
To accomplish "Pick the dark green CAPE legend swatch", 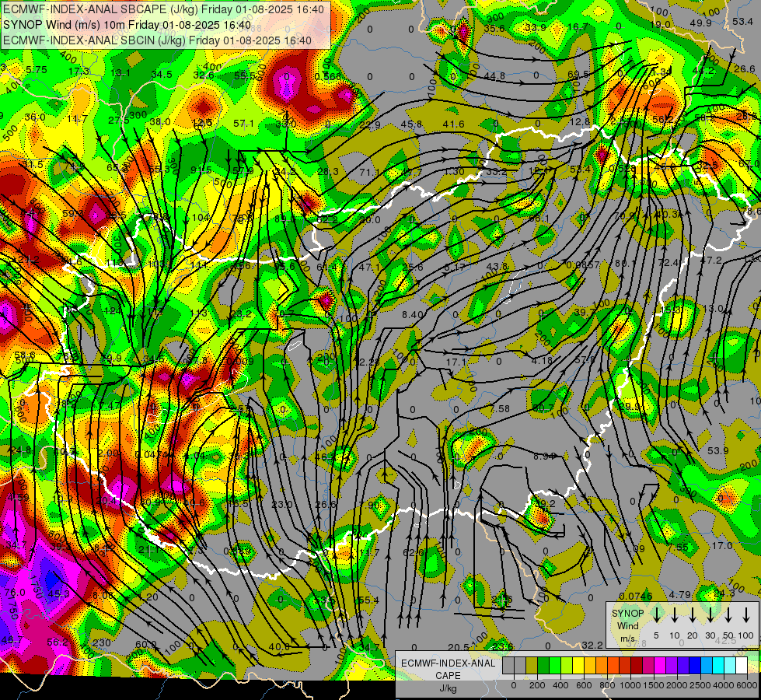I will (543, 665).
